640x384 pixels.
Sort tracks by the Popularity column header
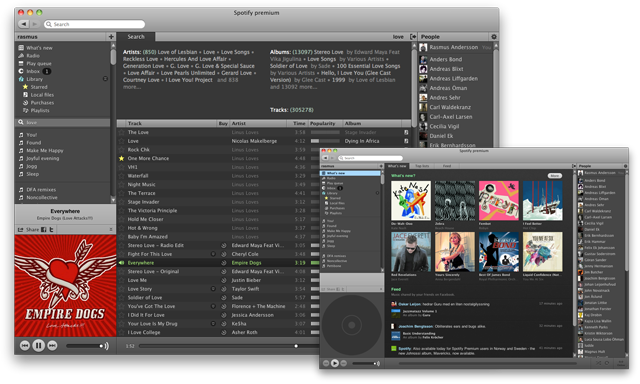(x=325, y=123)
